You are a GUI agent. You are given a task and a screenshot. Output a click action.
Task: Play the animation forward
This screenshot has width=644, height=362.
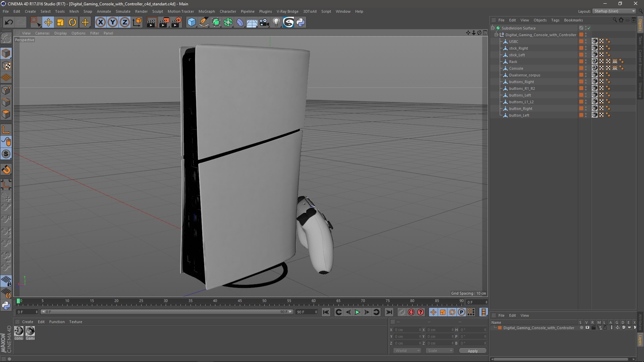[x=358, y=312]
